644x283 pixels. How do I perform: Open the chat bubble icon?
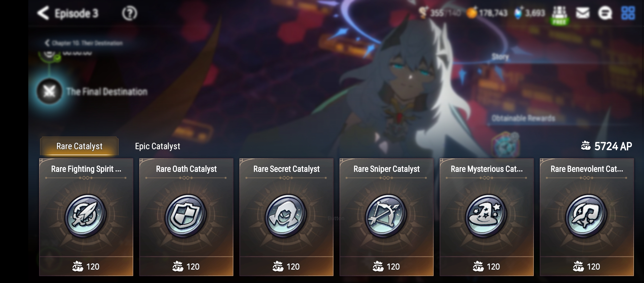605,13
